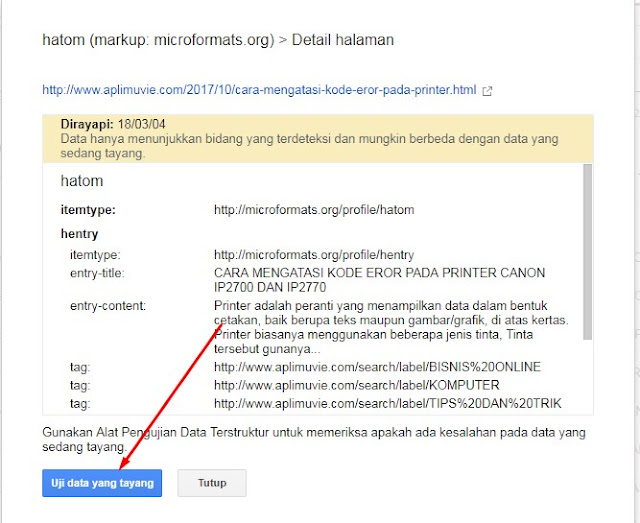640x523 pixels.
Task: Click the entry-title label
Action: click(97, 273)
